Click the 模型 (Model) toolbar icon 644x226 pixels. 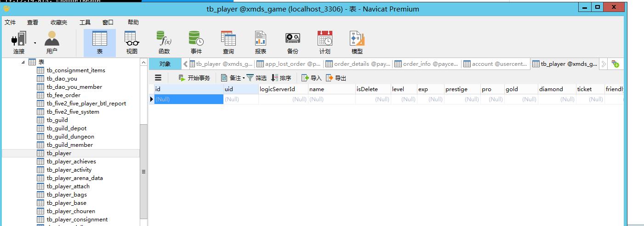tap(357, 42)
